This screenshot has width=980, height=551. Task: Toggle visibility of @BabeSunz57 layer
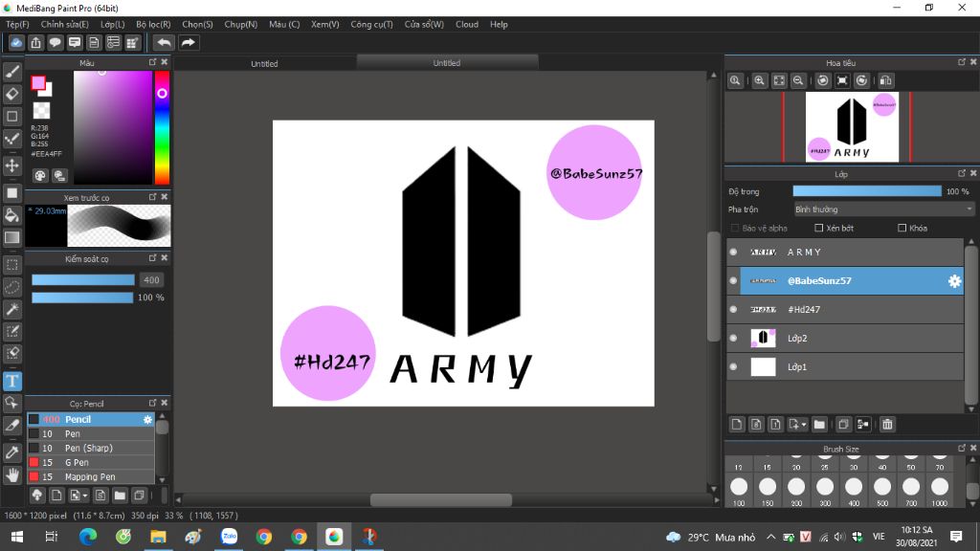(x=733, y=280)
